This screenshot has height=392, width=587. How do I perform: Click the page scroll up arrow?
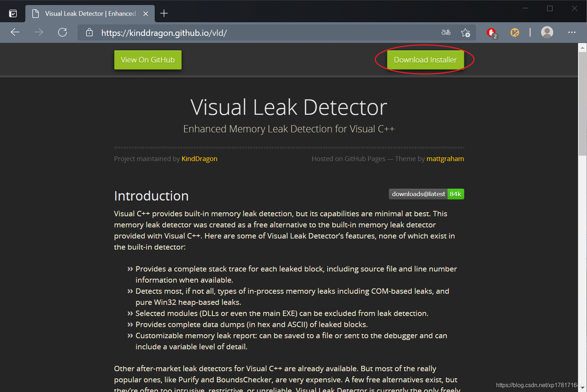point(582,47)
